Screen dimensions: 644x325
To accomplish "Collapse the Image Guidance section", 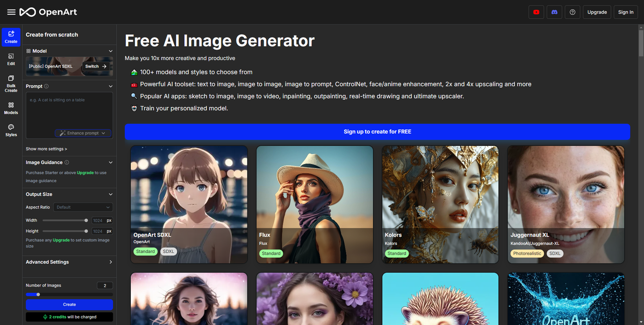I will pyautogui.click(x=111, y=162).
